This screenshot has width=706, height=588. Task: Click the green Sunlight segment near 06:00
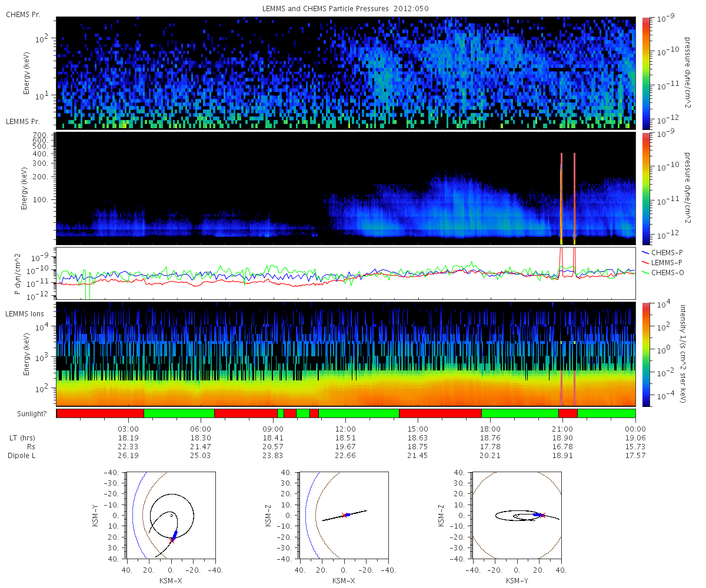[x=179, y=413]
